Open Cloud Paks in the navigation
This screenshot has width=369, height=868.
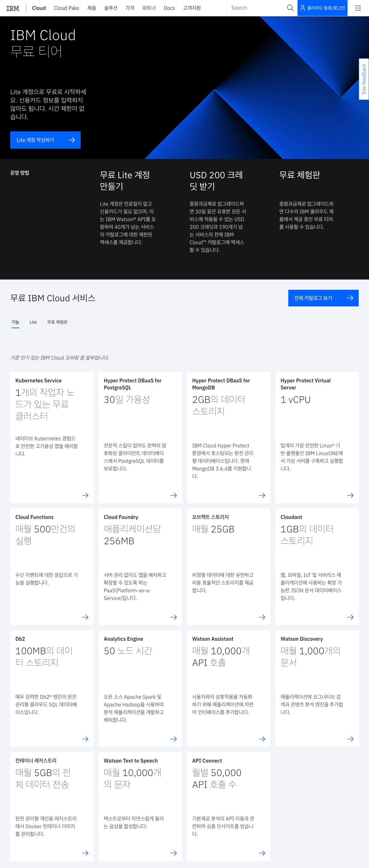(66, 8)
